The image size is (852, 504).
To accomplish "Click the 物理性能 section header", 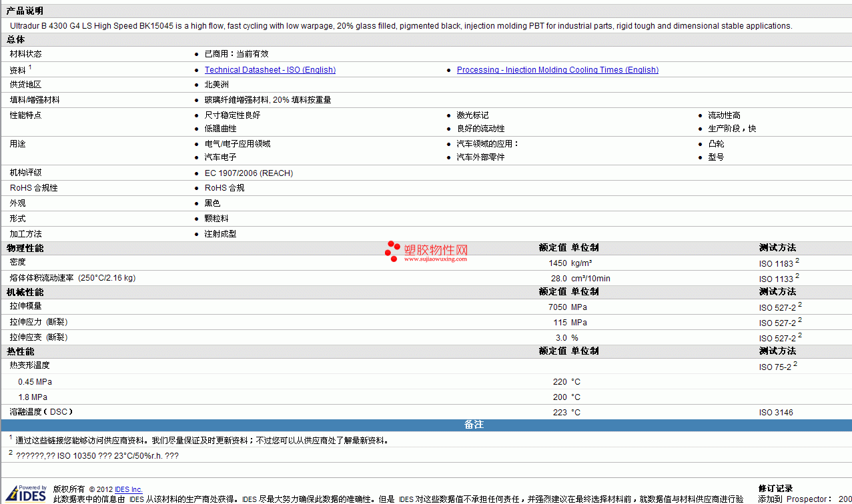I will (25, 248).
